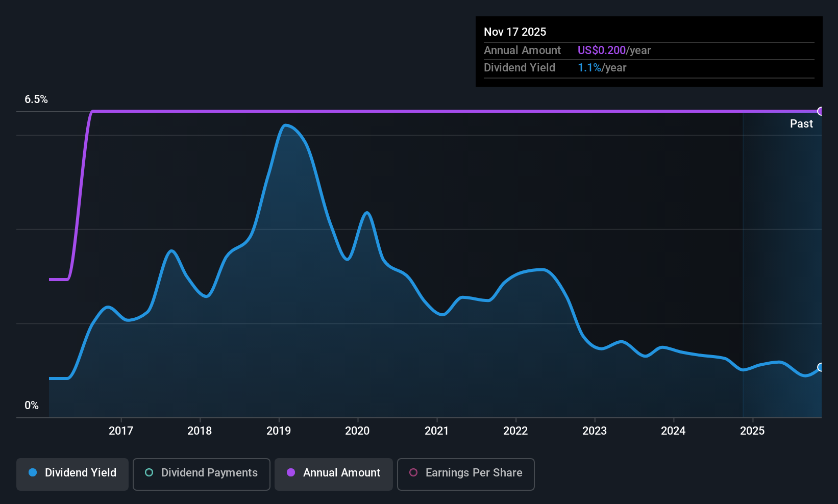Click the purple Annual Amount endpoint marker
Image resolution: width=838 pixels, height=504 pixels.
[821, 111]
